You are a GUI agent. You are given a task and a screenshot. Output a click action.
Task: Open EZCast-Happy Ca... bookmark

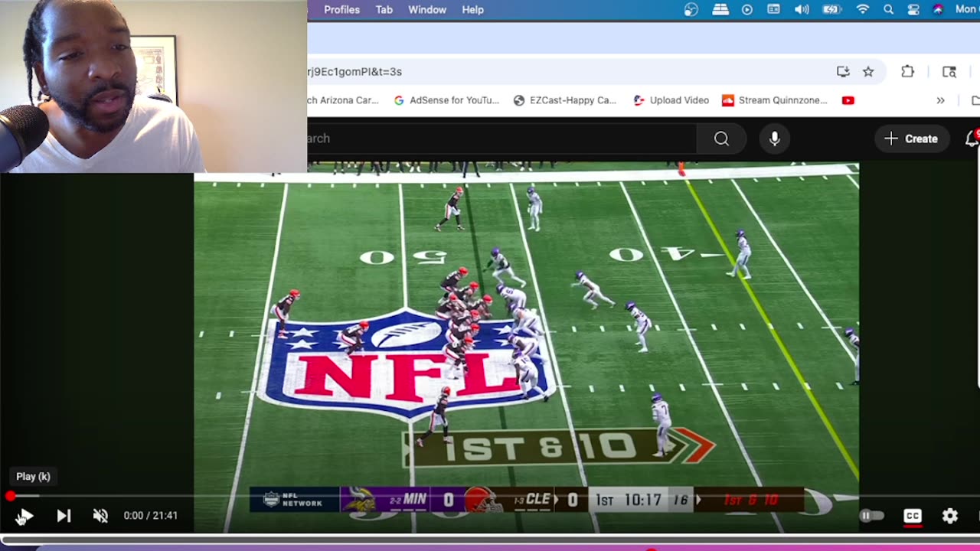point(565,100)
